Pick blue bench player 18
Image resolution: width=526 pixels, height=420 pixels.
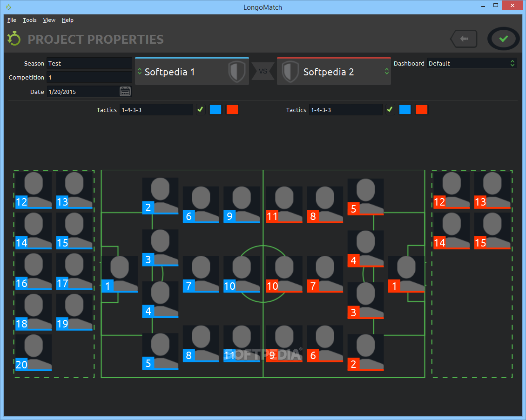pyautogui.click(x=34, y=312)
